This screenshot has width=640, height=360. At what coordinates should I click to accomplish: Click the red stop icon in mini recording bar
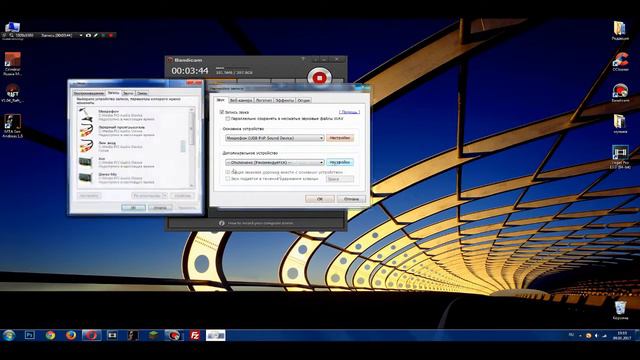click(x=111, y=36)
